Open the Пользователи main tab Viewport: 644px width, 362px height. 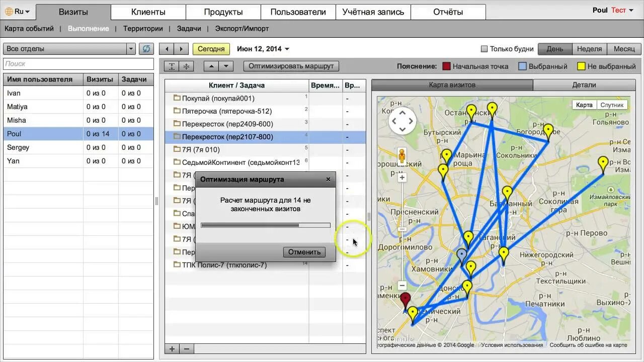298,12
